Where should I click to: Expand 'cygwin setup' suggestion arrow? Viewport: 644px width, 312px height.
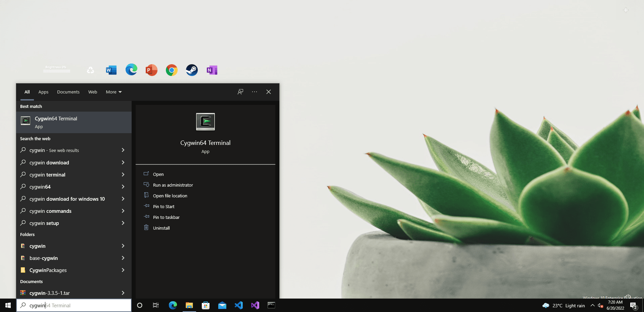coord(123,223)
